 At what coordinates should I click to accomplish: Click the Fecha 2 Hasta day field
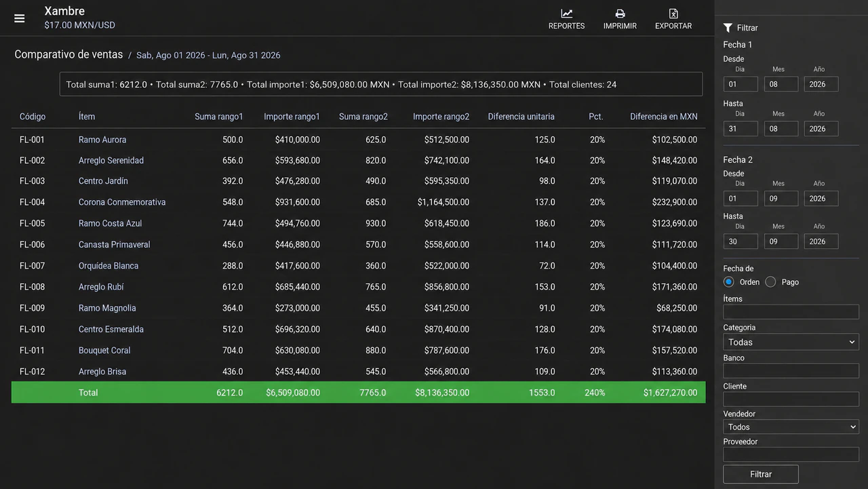coord(741,241)
